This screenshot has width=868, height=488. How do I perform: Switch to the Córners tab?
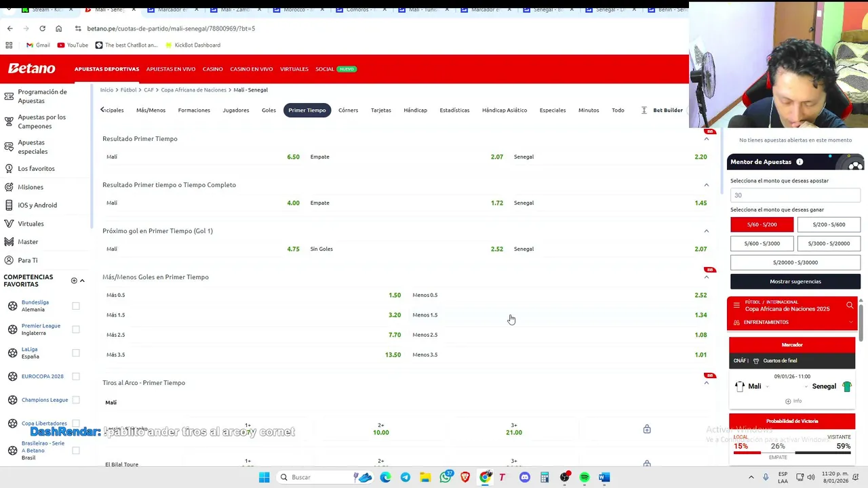coord(348,110)
